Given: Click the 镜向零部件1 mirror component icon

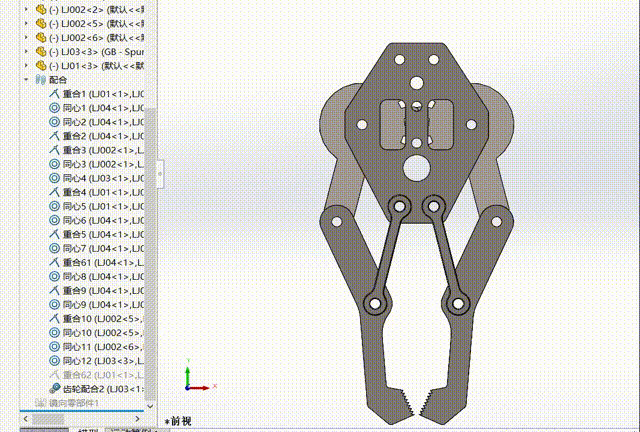Looking at the screenshot, I should [40, 403].
